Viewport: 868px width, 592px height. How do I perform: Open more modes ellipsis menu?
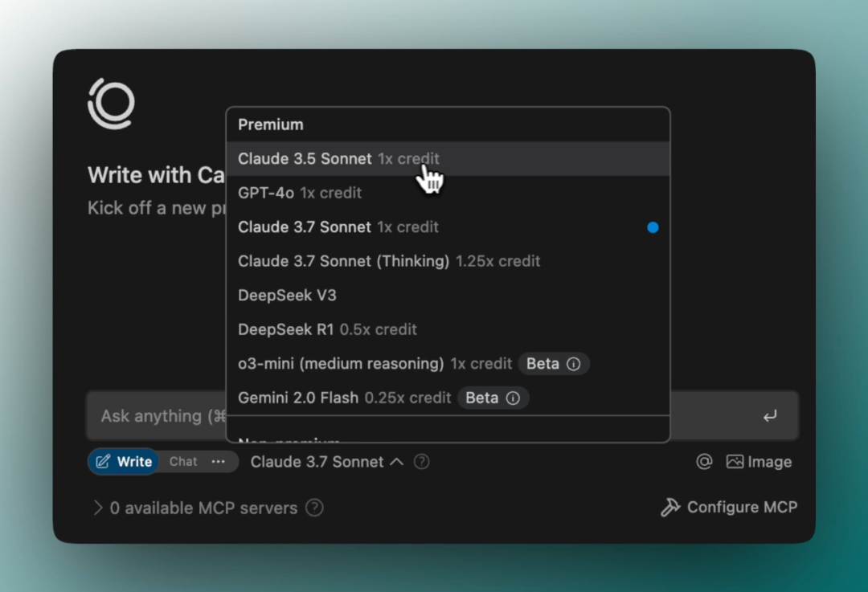[x=219, y=462]
